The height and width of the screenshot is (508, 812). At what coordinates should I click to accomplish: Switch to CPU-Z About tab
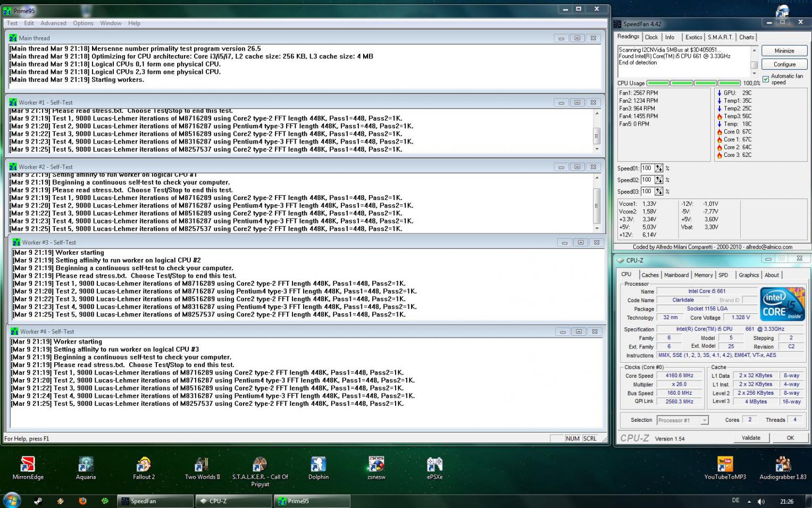coord(772,275)
